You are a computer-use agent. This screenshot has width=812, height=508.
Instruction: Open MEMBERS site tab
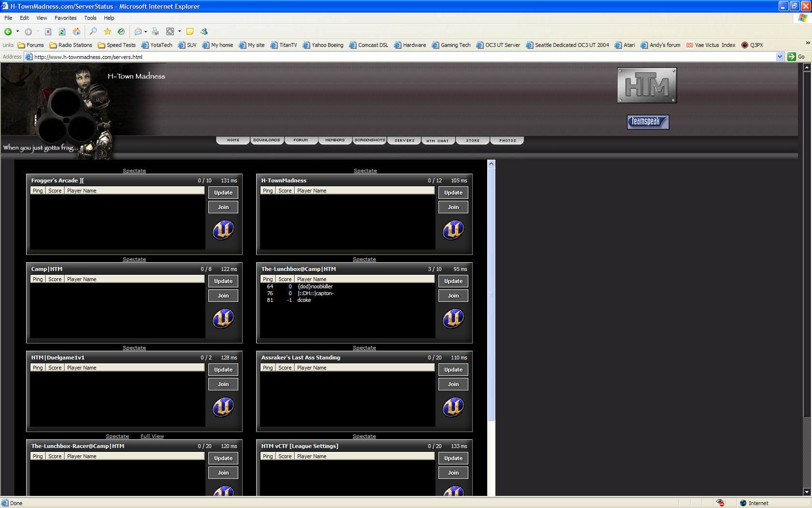coord(335,140)
